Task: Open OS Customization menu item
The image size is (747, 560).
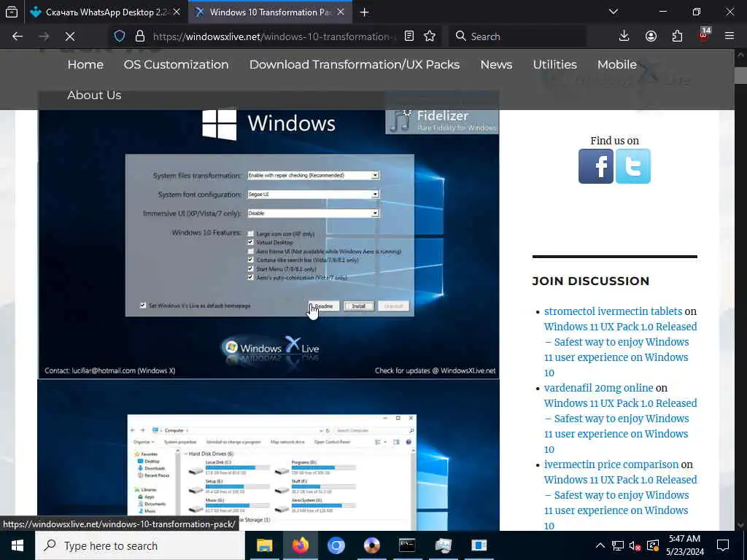Action: [x=177, y=65]
